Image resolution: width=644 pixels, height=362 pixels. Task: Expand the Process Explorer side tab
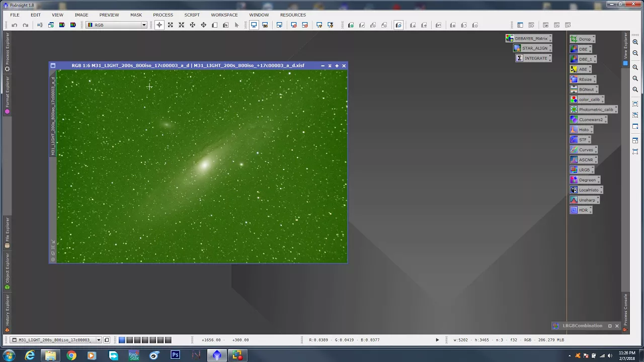click(x=7, y=52)
